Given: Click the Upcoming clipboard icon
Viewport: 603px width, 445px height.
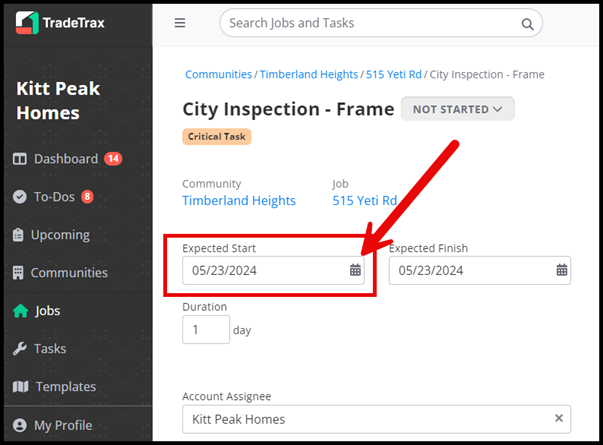Looking at the screenshot, I should 18,235.
